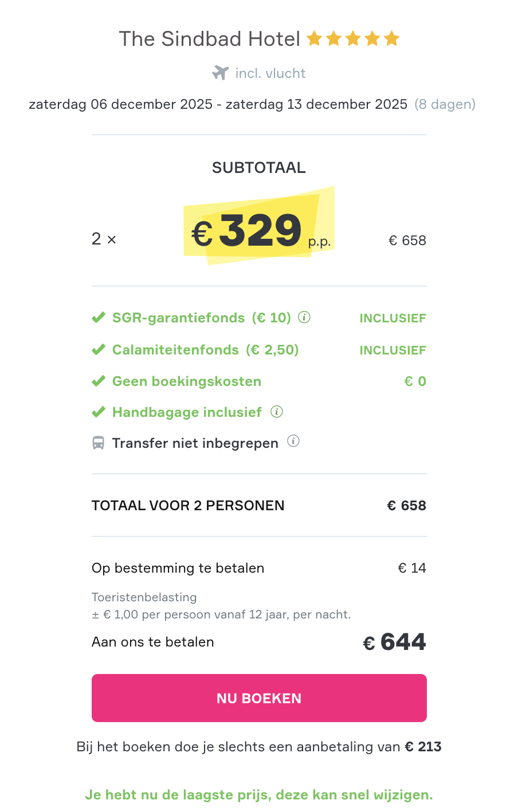The height and width of the screenshot is (812, 526).
Task: Click the Handbagage inclusief checkmark
Action: click(99, 412)
